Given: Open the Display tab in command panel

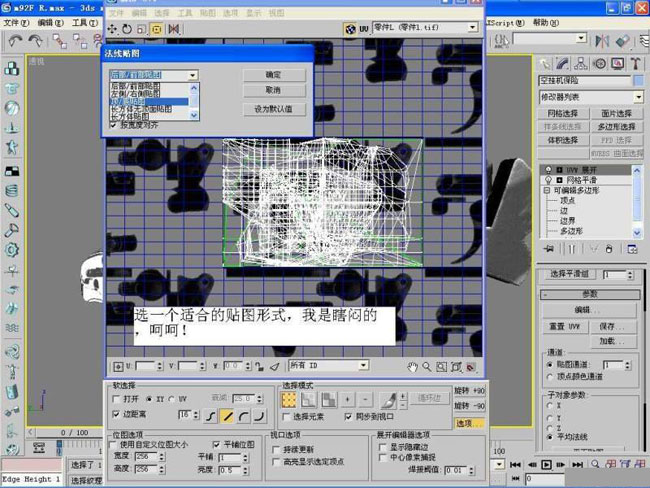Looking at the screenshot, I should tap(618, 63).
